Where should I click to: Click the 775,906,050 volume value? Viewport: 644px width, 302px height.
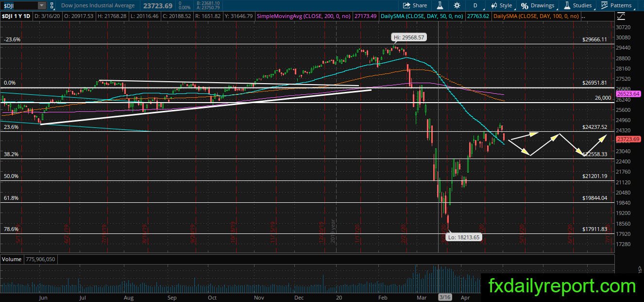pyautogui.click(x=40, y=259)
